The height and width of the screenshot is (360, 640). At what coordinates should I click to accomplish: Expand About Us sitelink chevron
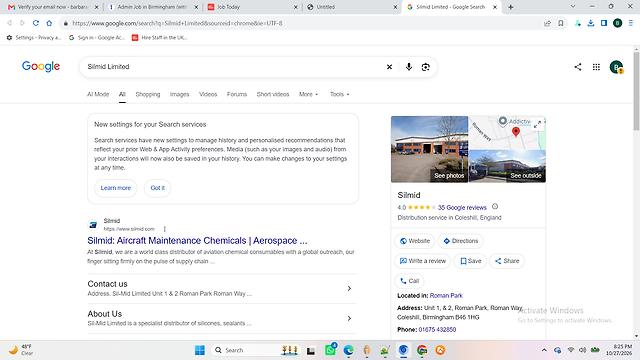(x=349, y=318)
